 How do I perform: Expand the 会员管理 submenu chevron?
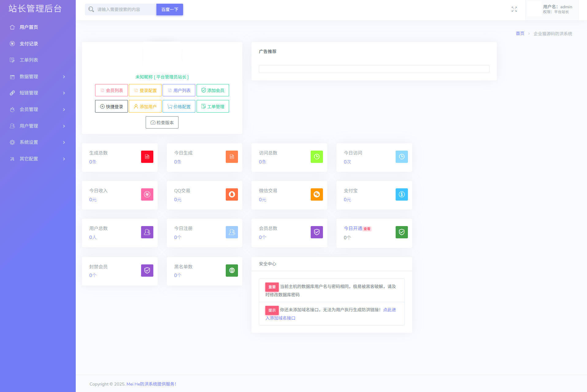tap(64, 110)
